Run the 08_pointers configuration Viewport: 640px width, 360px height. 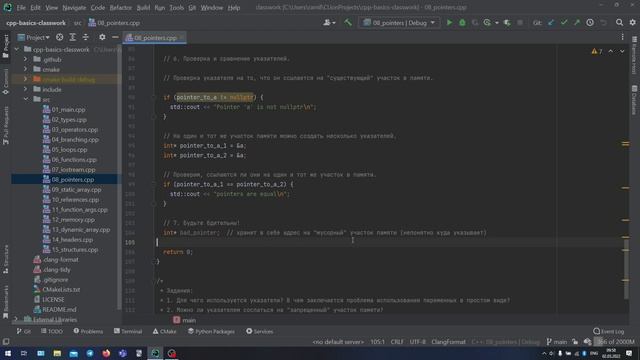449,23
